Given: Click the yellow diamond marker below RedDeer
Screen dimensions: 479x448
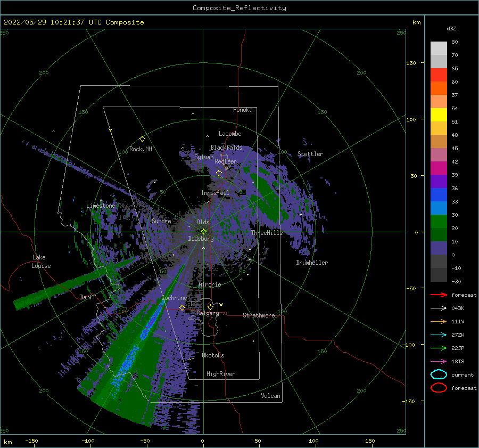Looking at the screenshot, I should tap(219, 173).
